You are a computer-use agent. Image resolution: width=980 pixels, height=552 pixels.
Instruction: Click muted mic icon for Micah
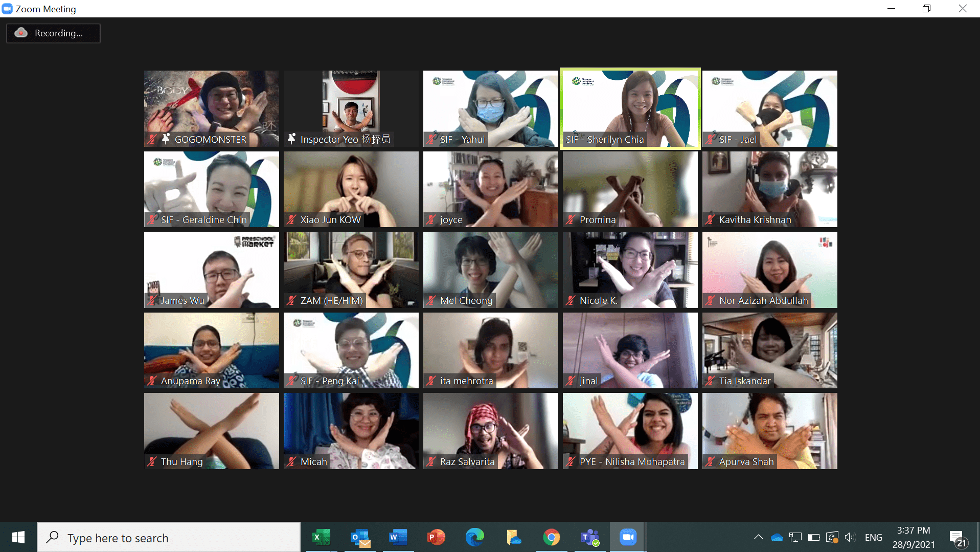pyautogui.click(x=291, y=461)
